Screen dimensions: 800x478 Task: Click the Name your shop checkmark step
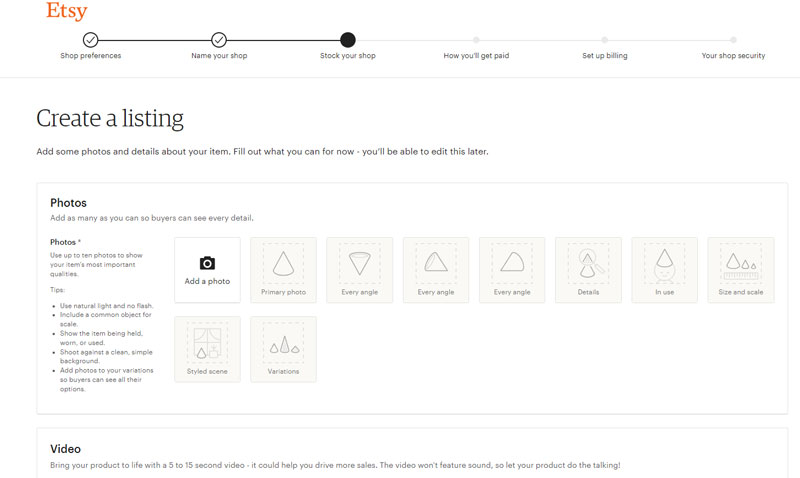[219, 40]
